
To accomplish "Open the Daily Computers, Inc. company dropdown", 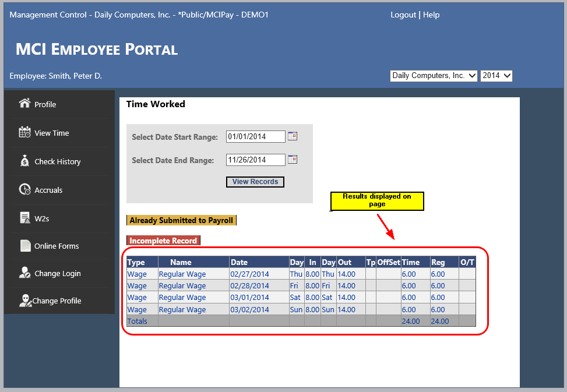I will pos(434,76).
